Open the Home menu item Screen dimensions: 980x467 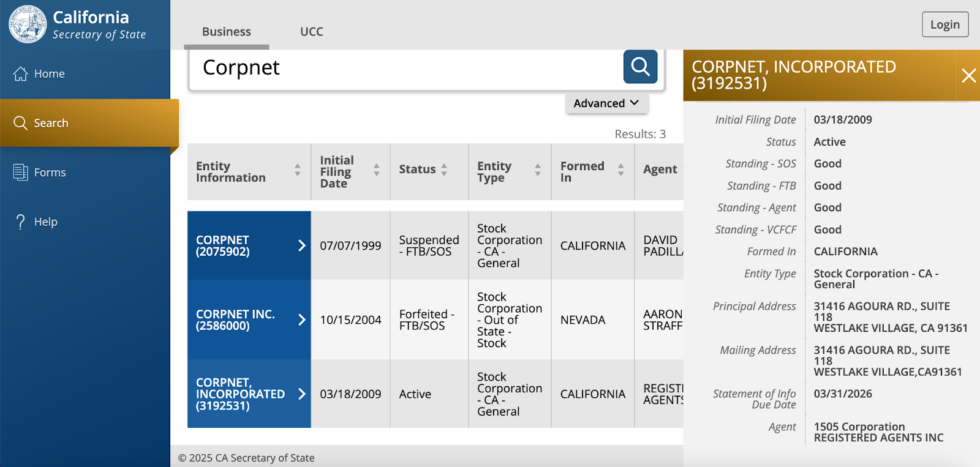[x=85, y=73]
